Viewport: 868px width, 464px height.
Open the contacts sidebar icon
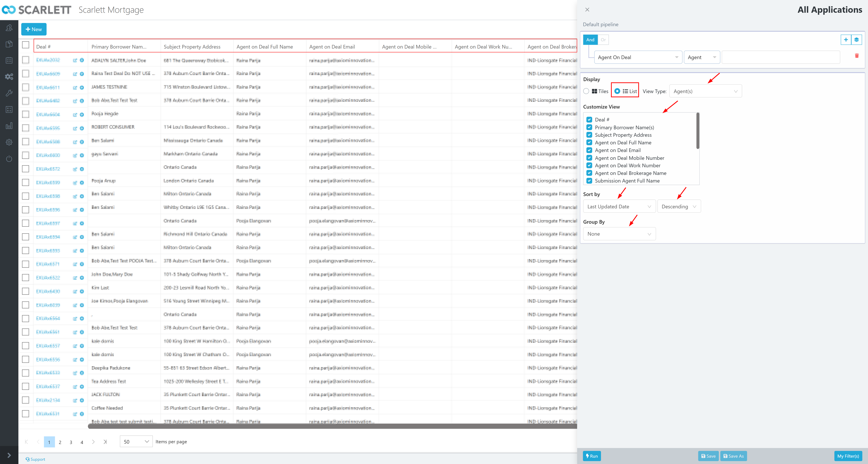(x=9, y=28)
